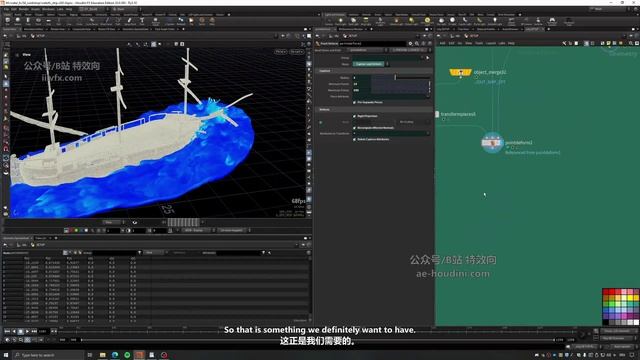This screenshot has height=360, width=640.
Task: Select the Font shelf tool
Action: [142, 21]
